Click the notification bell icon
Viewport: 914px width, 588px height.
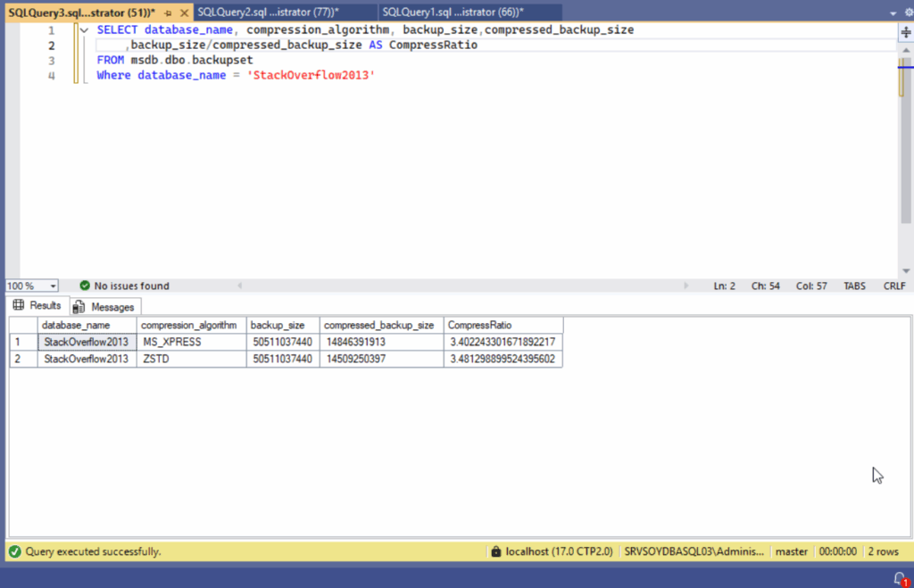900,578
